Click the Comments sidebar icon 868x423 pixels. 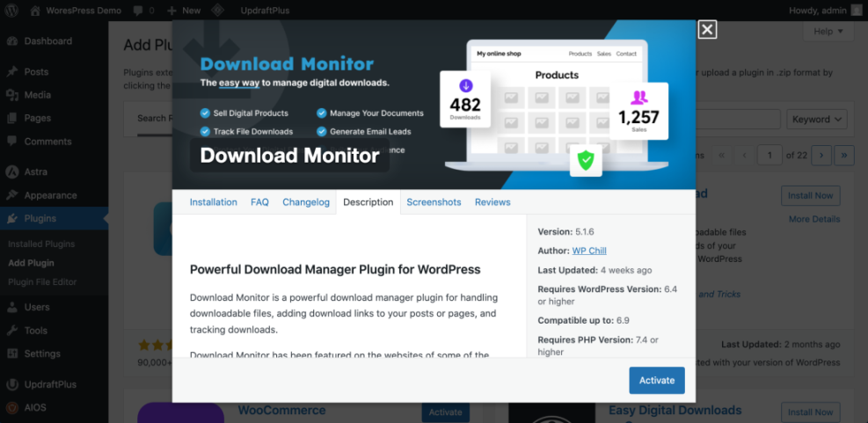click(x=12, y=142)
